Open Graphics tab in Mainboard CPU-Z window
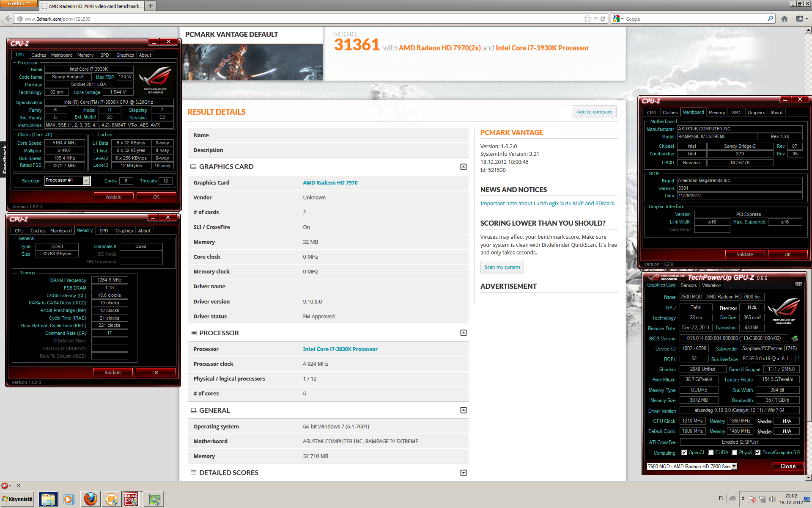This screenshot has width=812, height=508. click(x=756, y=113)
